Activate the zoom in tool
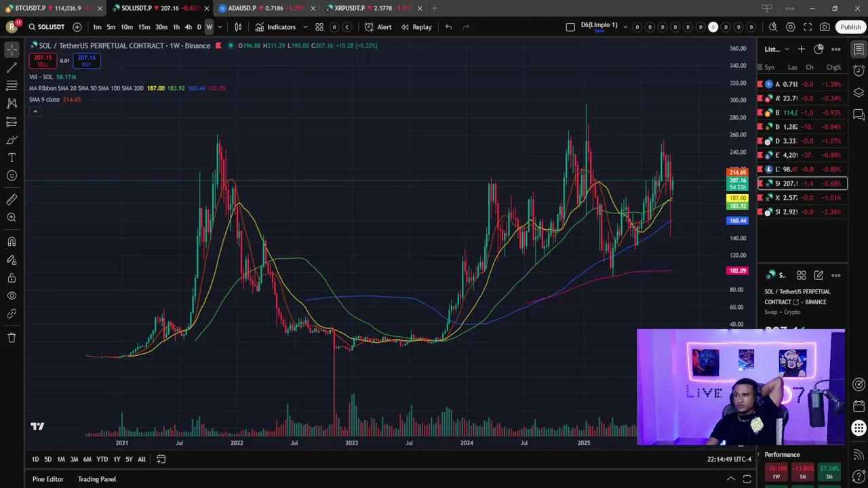The width and height of the screenshot is (868, 488). point(12,218)
